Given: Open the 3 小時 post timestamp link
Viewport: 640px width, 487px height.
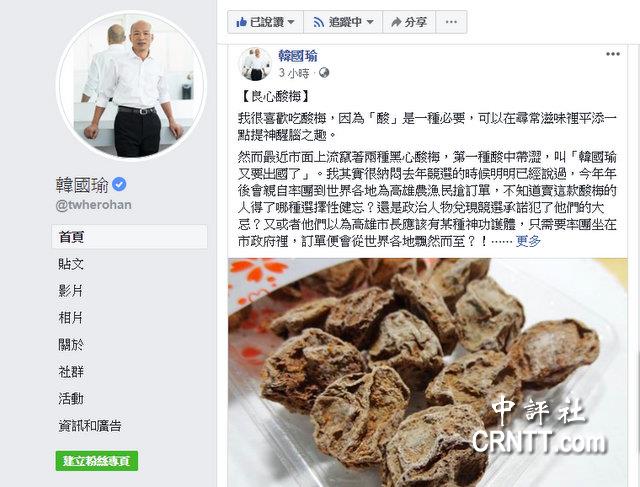Looking at the screenshot, I should tap(294, 73).
